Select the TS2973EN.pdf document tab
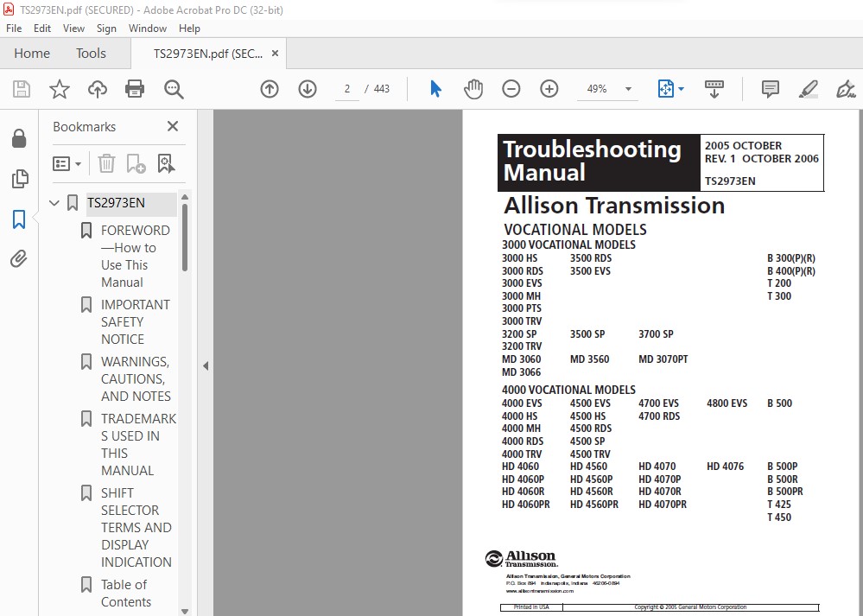The image size is (863, 616). point(207,54)
